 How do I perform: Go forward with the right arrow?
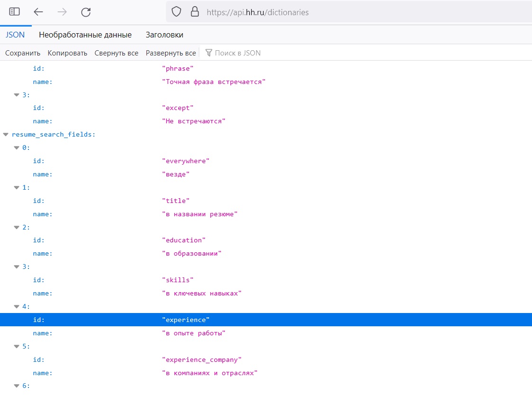coord(62,12)
